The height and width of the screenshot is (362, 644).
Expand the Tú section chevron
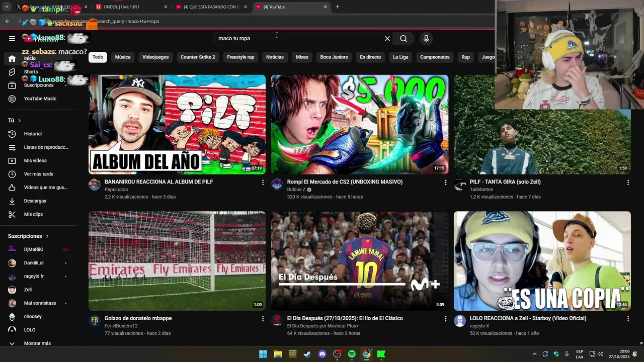click(x=20, y=121)
